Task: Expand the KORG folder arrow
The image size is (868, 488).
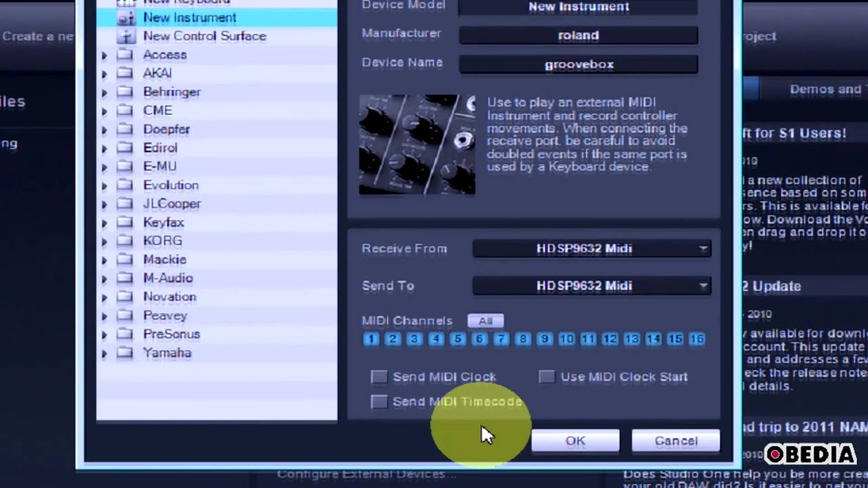Action: pos(104,241)
